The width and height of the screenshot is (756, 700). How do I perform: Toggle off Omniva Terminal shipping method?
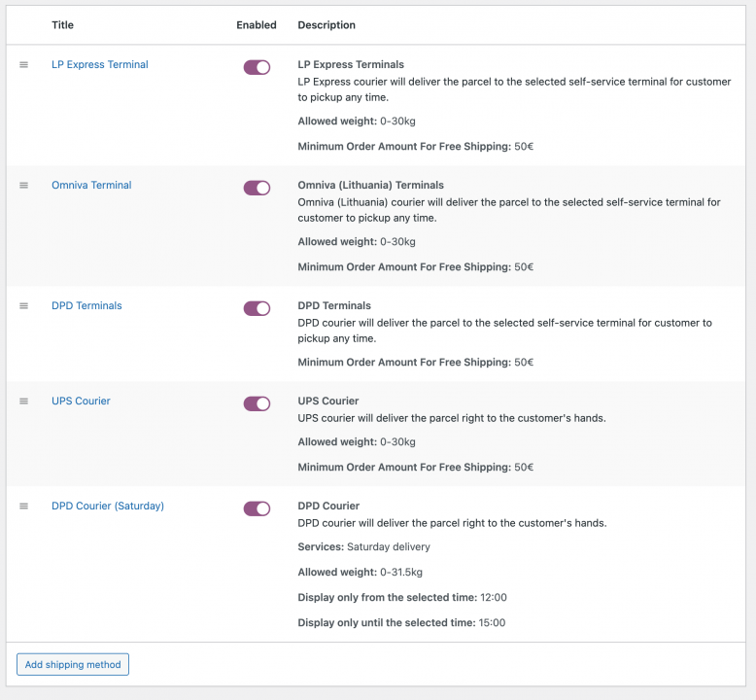click(257, 188)
